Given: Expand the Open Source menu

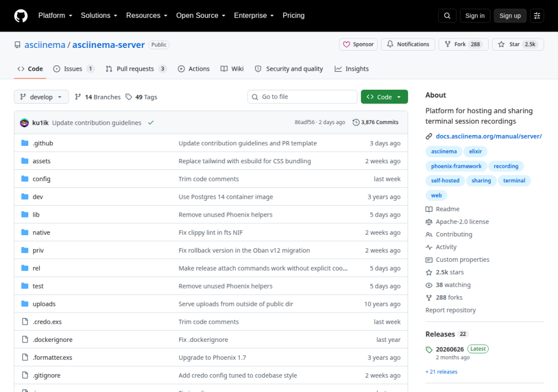Looking at the screenshot, I should pos(201,16).
